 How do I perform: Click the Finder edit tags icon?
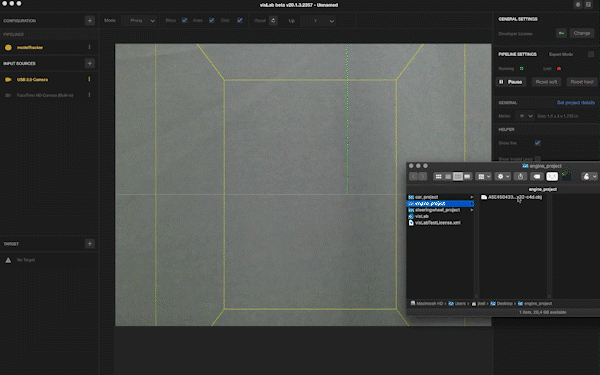[537, 176]
